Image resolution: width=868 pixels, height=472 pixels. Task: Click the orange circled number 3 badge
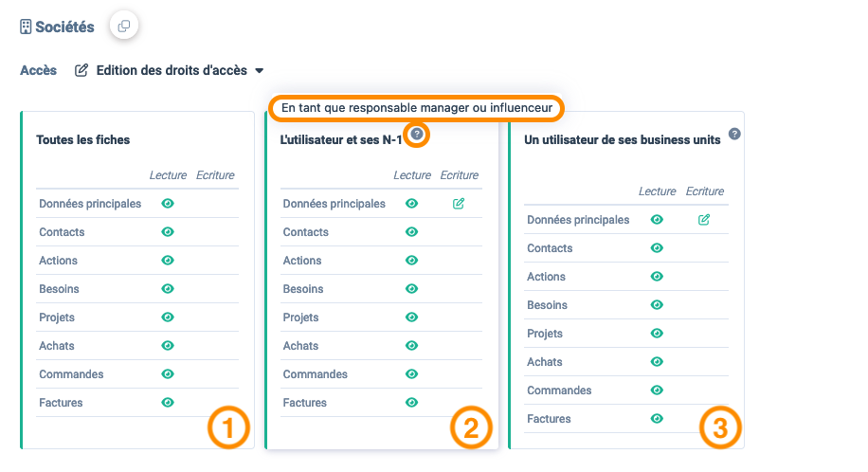[x=720, y=427]
